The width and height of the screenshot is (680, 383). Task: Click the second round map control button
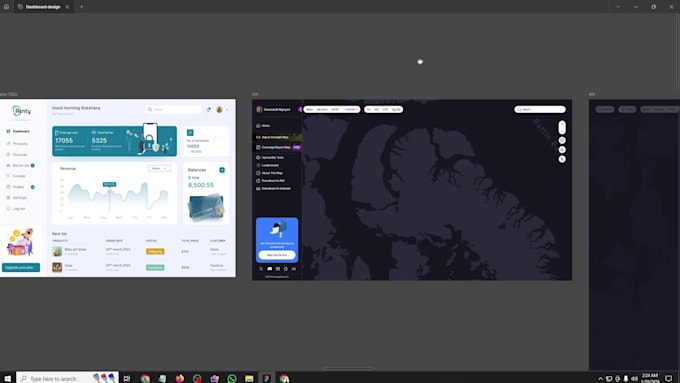coord(562,150)
